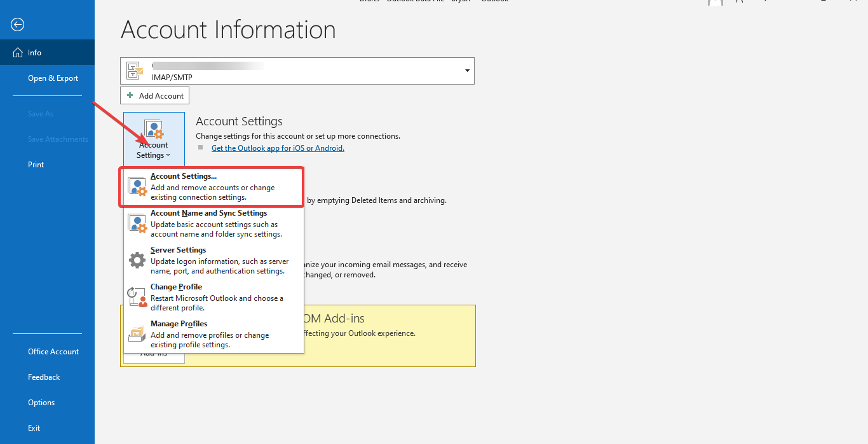868x444 pixels.
Task: Switch to the Open & Export section
Action: (53, 78)
